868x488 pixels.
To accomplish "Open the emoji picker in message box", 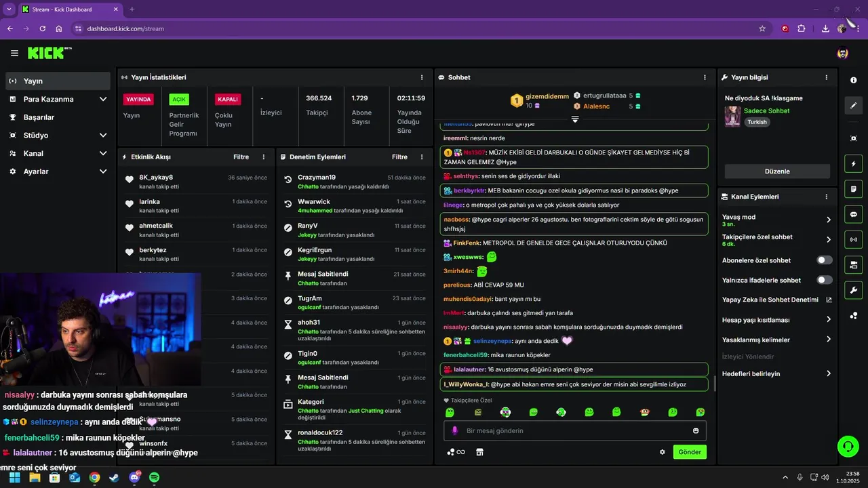I will click(696, 431).
